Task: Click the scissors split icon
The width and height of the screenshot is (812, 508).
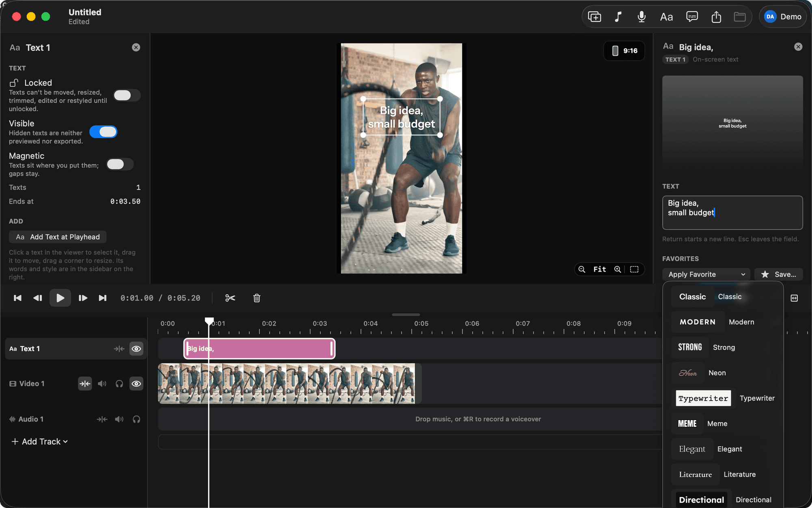Action: pyautogui.click(x=230, y=298)
